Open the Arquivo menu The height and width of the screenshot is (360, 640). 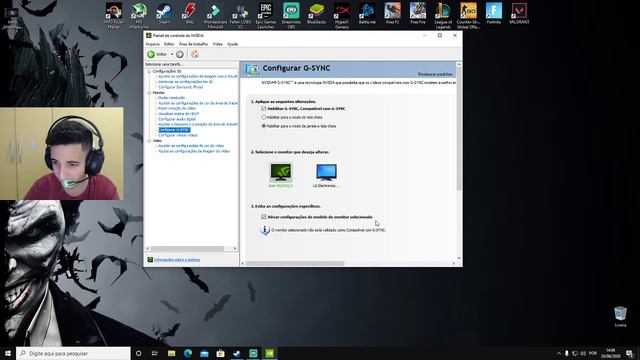click(x=153, y=44)
